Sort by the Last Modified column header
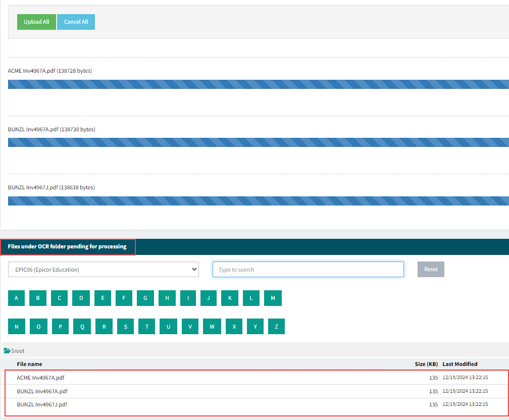Viewport: 509px width, 420px height. point(460,364)
